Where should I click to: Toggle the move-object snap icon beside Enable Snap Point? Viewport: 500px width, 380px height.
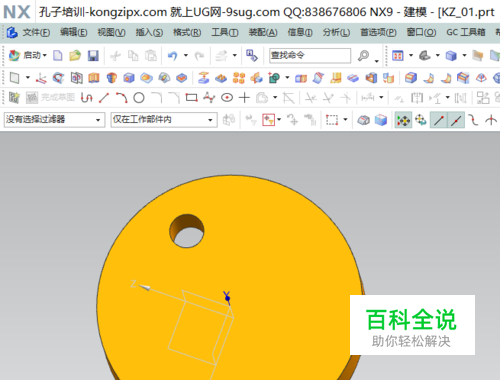pos(421,120)
